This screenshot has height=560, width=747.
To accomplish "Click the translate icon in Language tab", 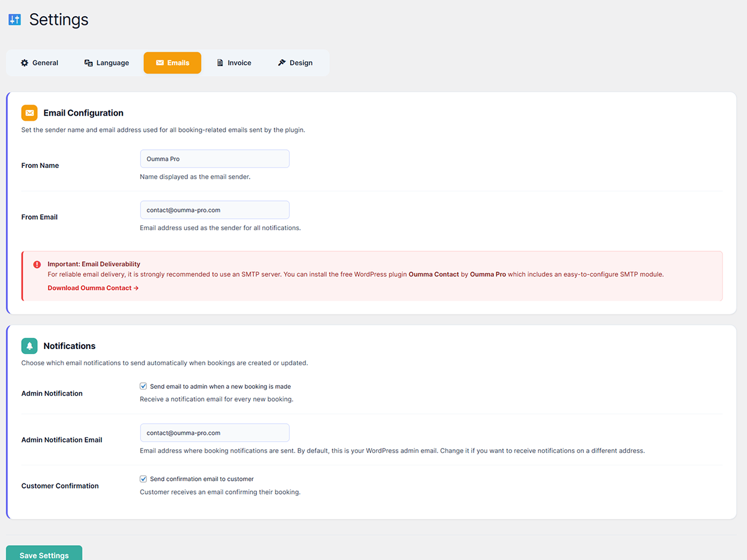I will [x=88, y=63].
